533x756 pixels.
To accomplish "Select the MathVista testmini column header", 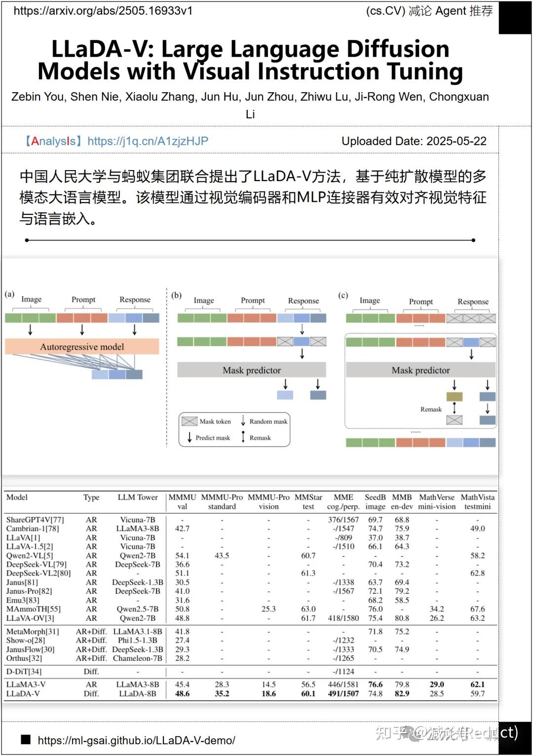I will pos(478,502).
